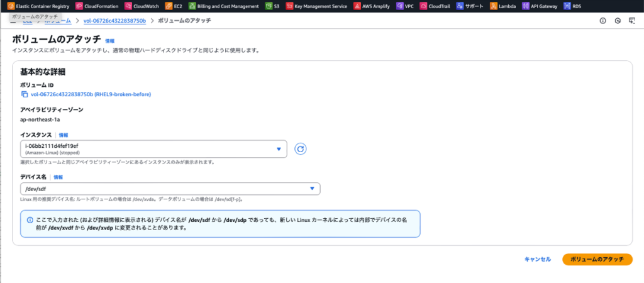
Task: Click the info icon in the device name note
Action: click(x=30, y=220)
